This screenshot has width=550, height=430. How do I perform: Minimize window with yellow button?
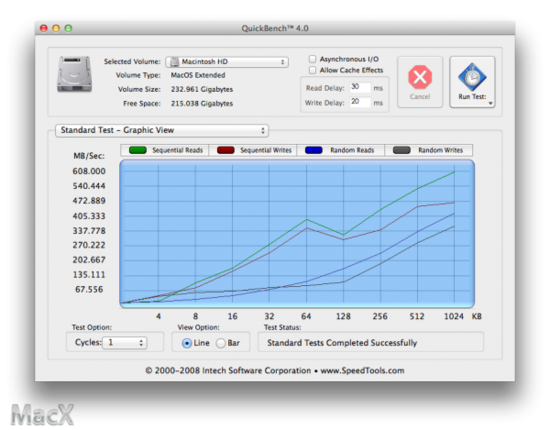point(56,28)
